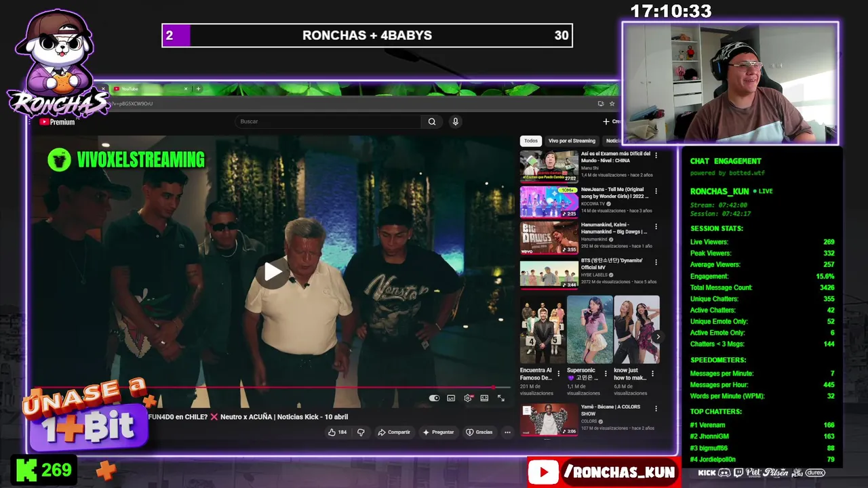Screen dimensions: 868x488
Task: Play the paused YouTube video
Action: tap(273, 272)
